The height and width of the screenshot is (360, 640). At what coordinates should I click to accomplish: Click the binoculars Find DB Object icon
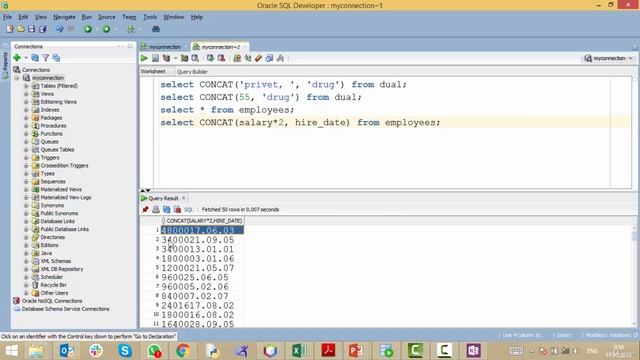click(156, 29)
